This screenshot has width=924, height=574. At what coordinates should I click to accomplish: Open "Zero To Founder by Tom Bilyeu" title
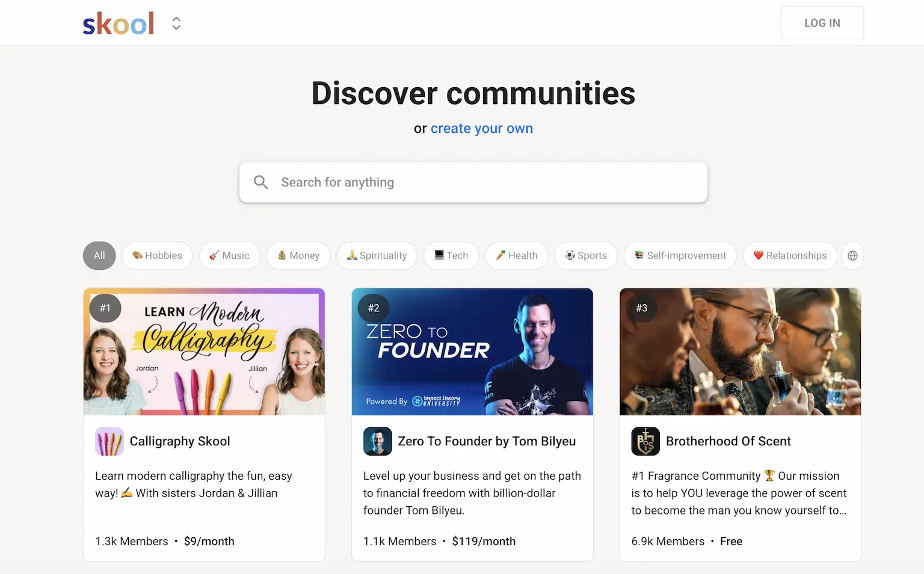tap(487, 441)
